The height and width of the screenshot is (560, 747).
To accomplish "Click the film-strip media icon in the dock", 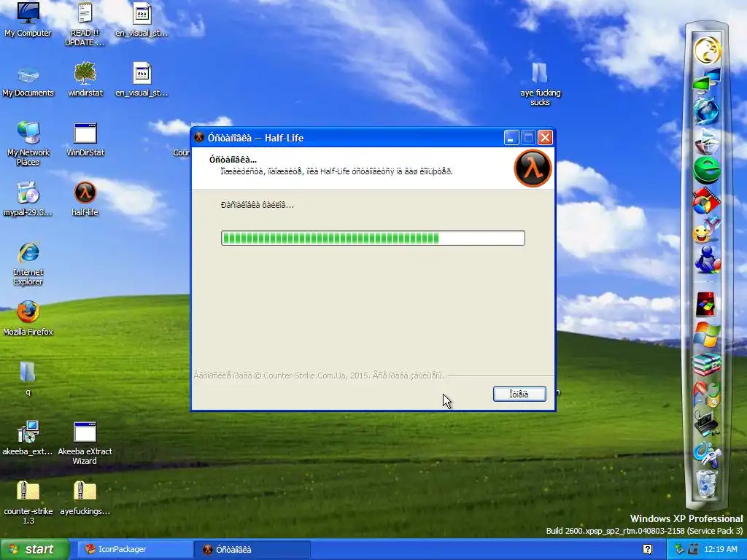I will [x=707, y=201].
